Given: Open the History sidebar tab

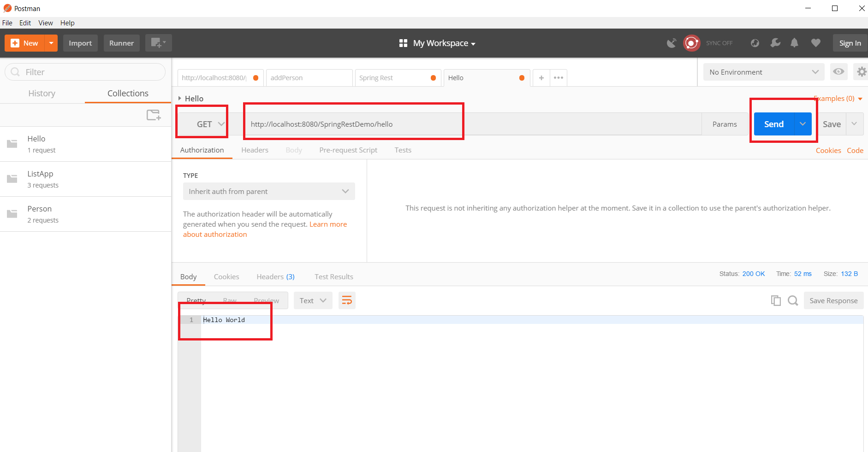Looking at the screenshot, I should [42, 94].
